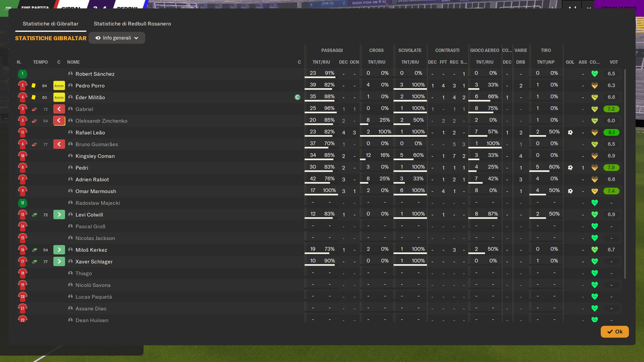Click Robert Sánchez's green condition heart
The height and width of the screenshot is (362, 644).
(x=595, y=74)
